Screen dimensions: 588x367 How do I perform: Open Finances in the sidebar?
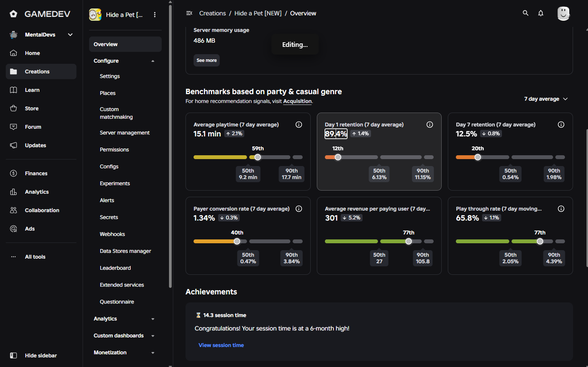[x=41, y=173]
